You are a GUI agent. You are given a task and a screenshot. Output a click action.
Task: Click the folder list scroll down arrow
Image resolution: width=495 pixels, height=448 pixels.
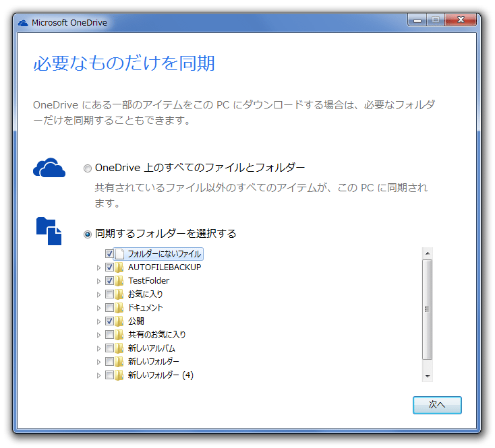click(428, 376)
